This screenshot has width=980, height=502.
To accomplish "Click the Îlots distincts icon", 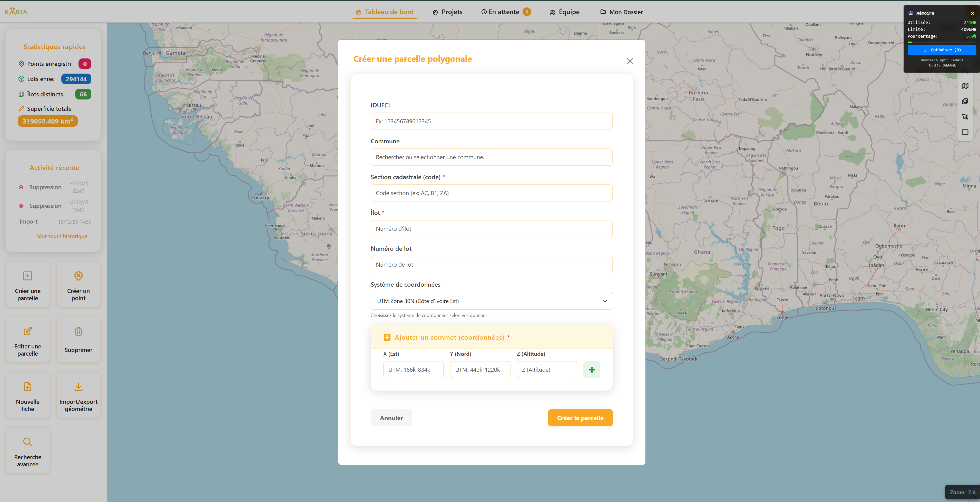I will (21, 94).
